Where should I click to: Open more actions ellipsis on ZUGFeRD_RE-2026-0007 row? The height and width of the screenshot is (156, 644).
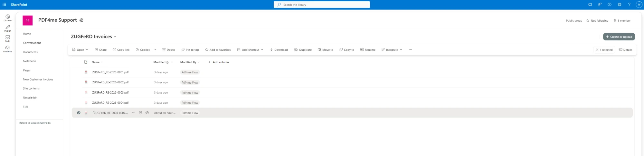click(x=134, y=113)
